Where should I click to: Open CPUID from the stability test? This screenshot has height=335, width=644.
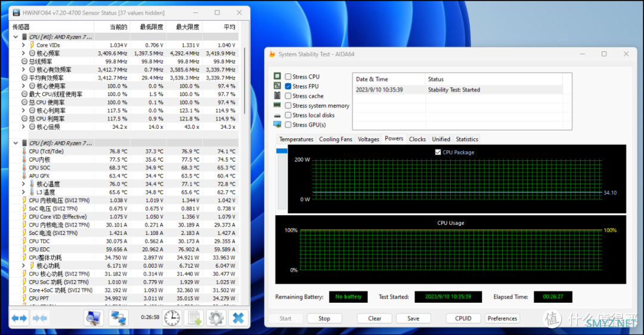click(x=463, y=318)
